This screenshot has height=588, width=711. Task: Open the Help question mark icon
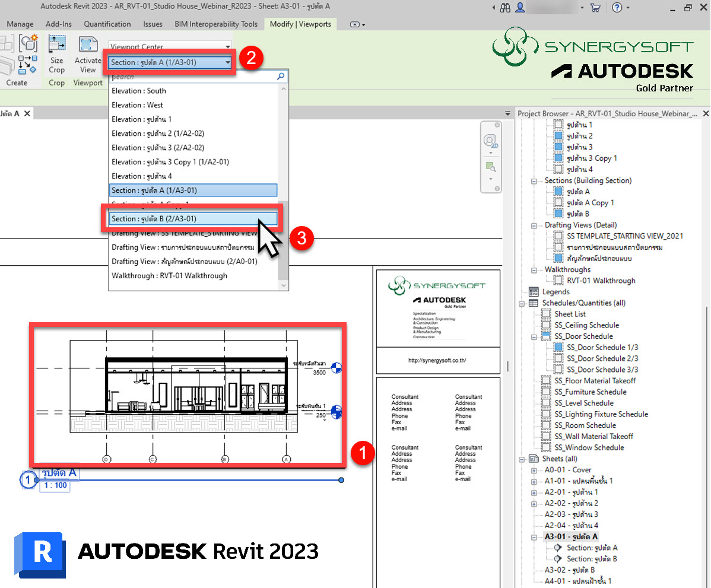click(617, 8)
